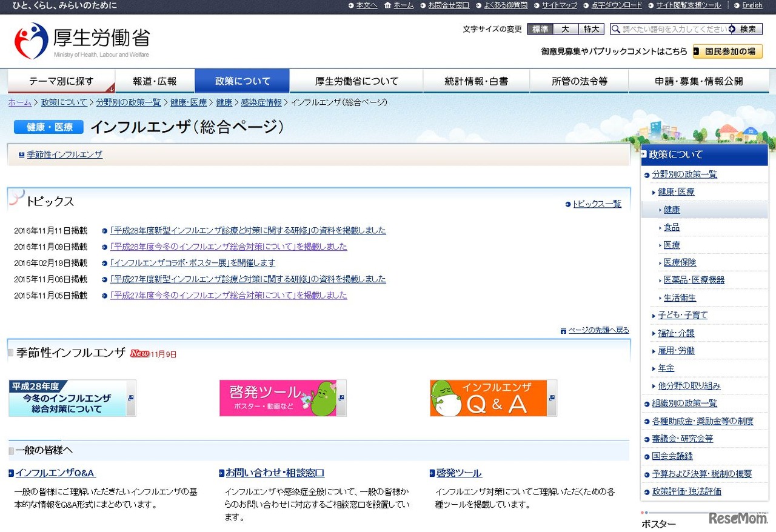Click the 季節性インフルエンザ link at top
Screen dimensions: 776x532
tap(64, 155)
